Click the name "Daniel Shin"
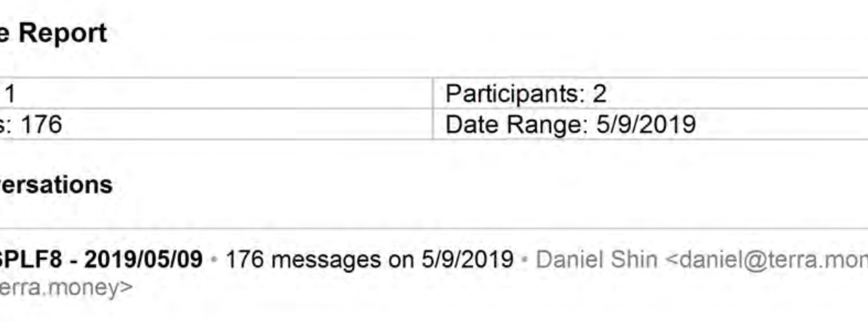The image size is (868, 322). tap(597, 259)
